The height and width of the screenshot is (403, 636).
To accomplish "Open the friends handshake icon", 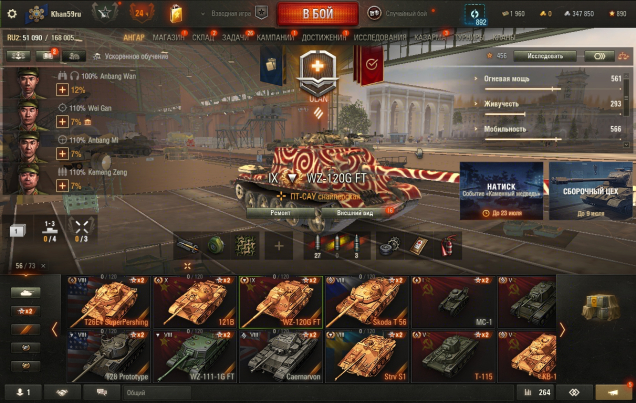I will click(x=62, y=392).
